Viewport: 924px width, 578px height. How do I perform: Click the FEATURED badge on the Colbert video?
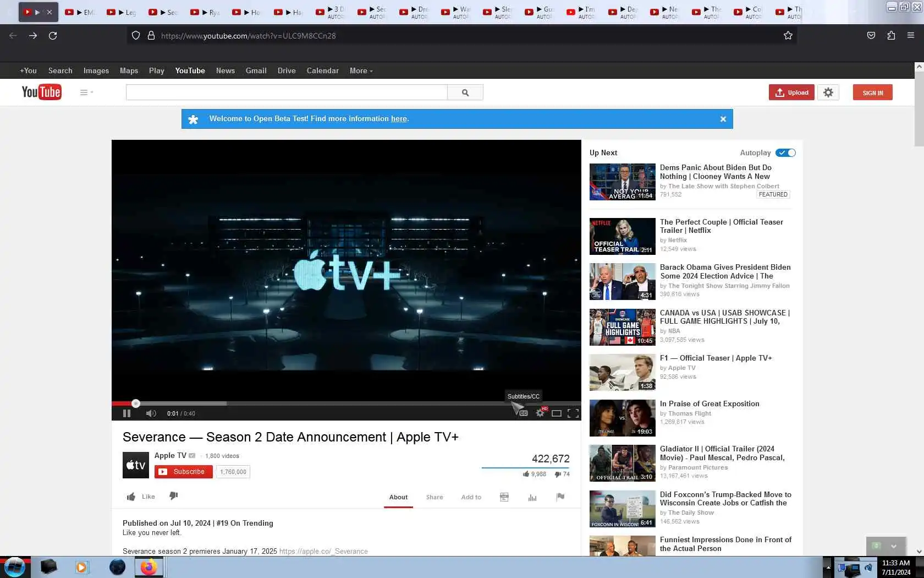coord(773,194)
